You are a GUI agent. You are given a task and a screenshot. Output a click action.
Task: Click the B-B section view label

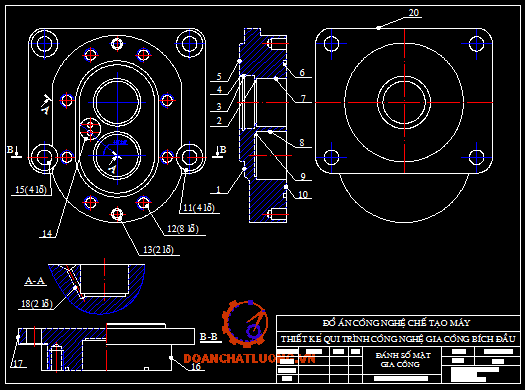[x=209, y=336]
